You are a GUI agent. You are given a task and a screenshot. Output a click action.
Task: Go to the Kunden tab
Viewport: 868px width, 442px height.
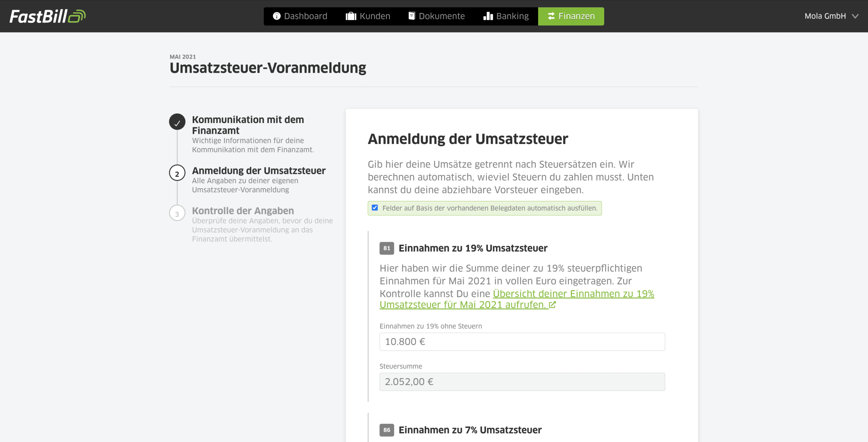[368, 16]
